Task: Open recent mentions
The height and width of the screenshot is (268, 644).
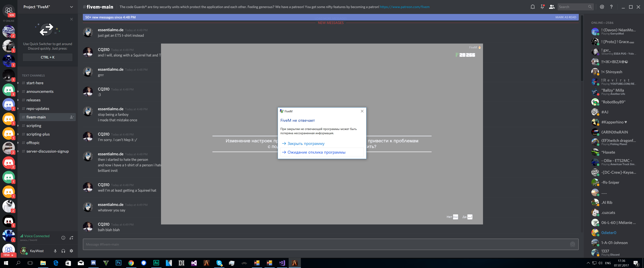Action: tap(602, 7)
